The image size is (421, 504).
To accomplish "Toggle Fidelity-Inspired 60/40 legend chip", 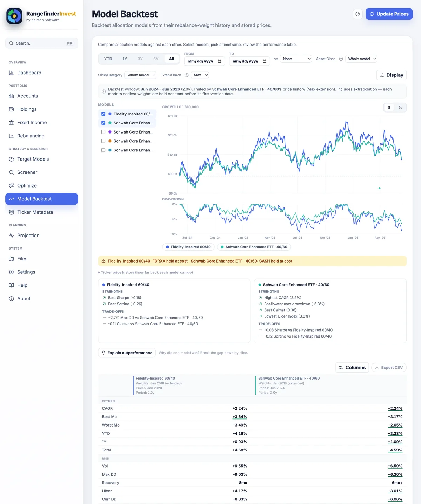I will tap(188, 247).
